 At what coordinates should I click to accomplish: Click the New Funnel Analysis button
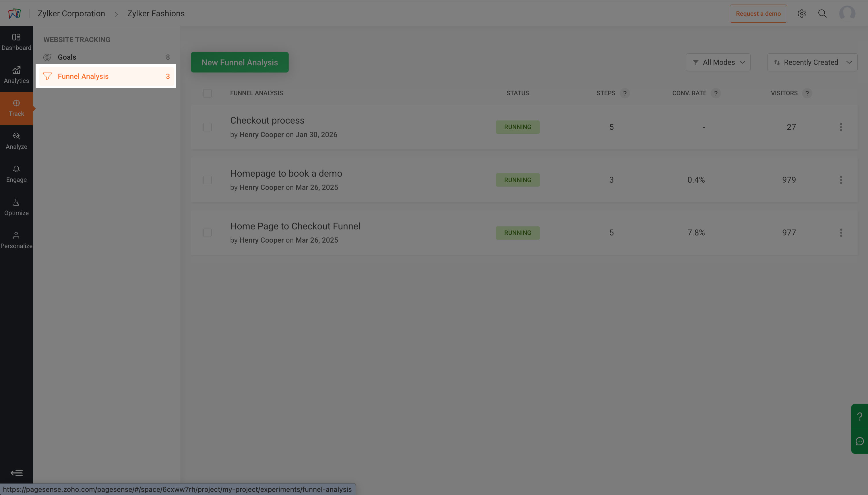[240, 62]
